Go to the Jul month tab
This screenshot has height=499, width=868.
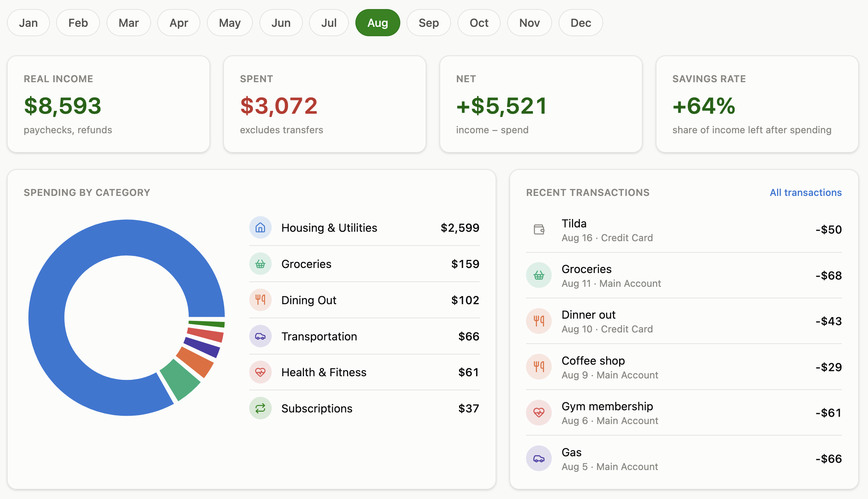tap(329, 23)
